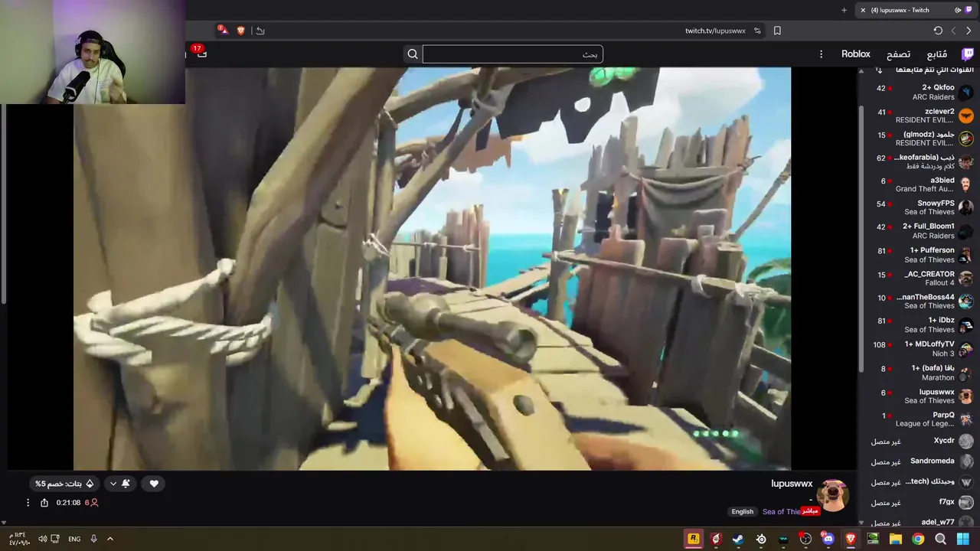Open Brave Shields lion icon
This screenshot has width=980, height=551.
point(241,31)
